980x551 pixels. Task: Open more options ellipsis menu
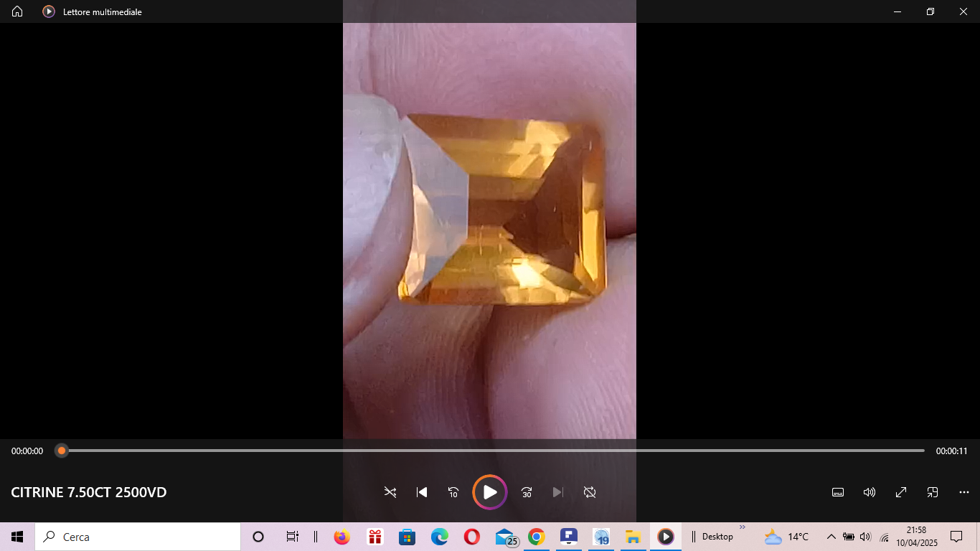pos(964,492)
